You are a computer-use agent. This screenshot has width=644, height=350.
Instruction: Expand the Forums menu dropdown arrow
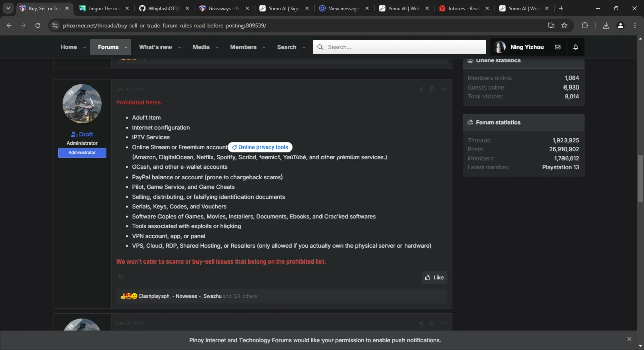pyautogui.click(x=126, y=48)
